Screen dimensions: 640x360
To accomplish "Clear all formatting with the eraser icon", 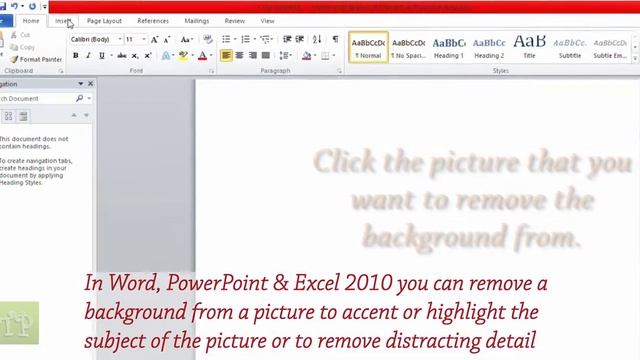I will click(208, 39).
